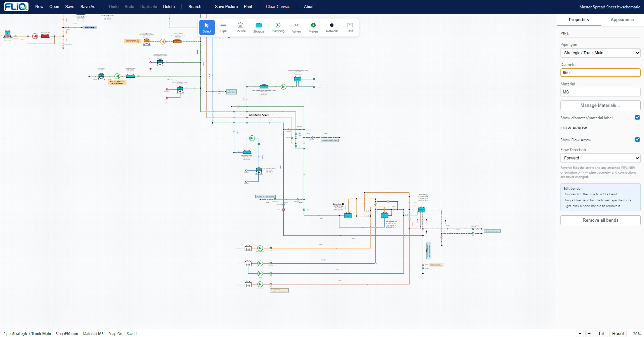Click New in the menu bar

coord(39,7)
